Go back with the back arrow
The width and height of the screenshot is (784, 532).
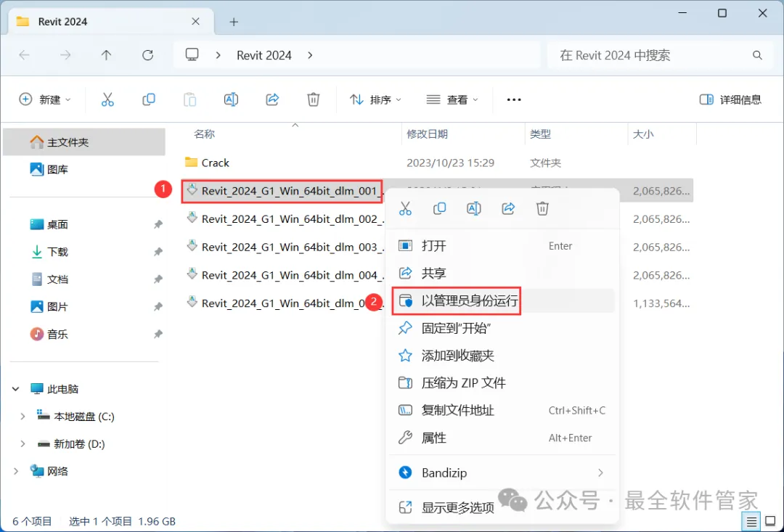(24, 55)
